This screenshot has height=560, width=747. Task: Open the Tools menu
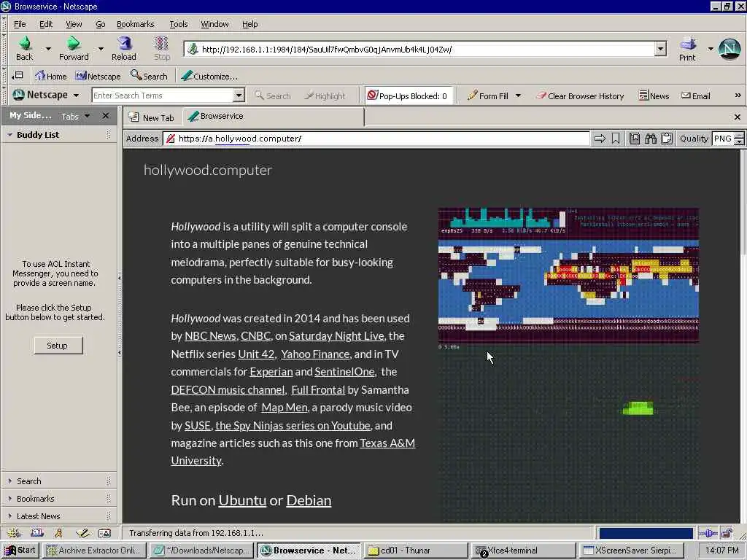pos(178,24)
